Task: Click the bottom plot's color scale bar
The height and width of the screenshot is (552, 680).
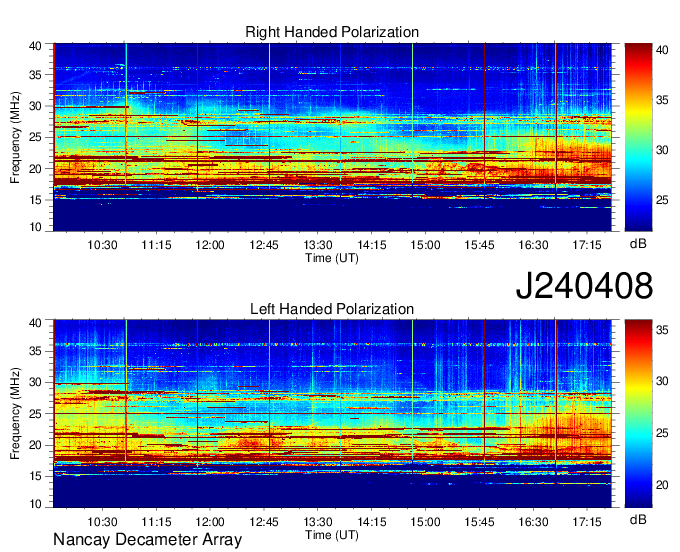Action: click(638, 414)
